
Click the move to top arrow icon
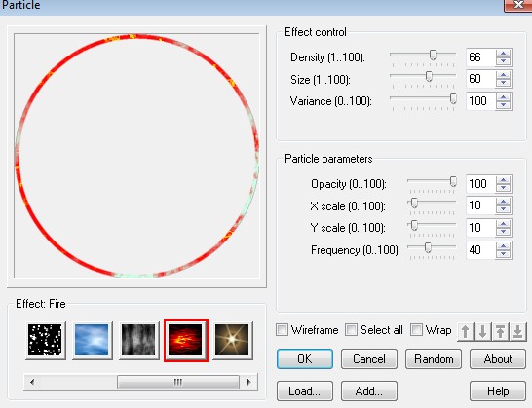coord(500,331)
